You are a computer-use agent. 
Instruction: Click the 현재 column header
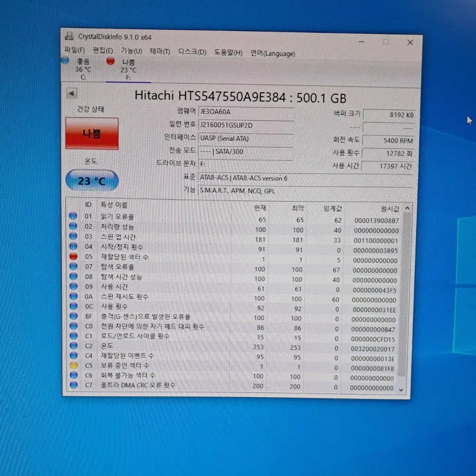tap(260, 208)
